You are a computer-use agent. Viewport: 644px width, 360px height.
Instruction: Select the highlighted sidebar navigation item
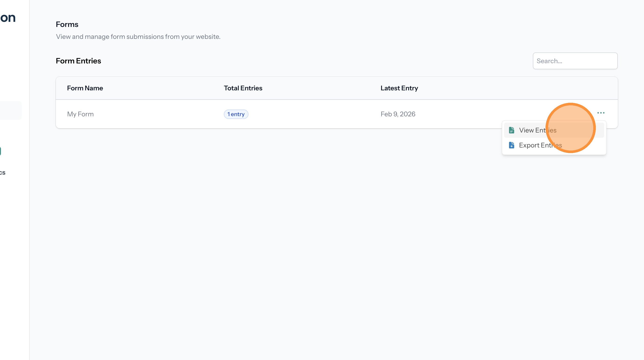pos(11,110)
